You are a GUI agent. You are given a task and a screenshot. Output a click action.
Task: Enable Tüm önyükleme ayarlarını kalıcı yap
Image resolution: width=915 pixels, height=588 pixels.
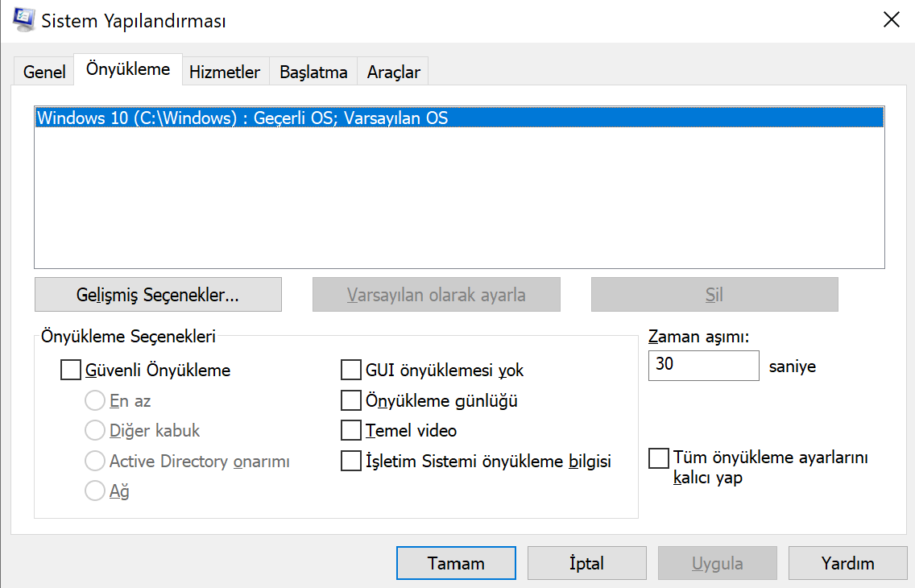[658, 458]
